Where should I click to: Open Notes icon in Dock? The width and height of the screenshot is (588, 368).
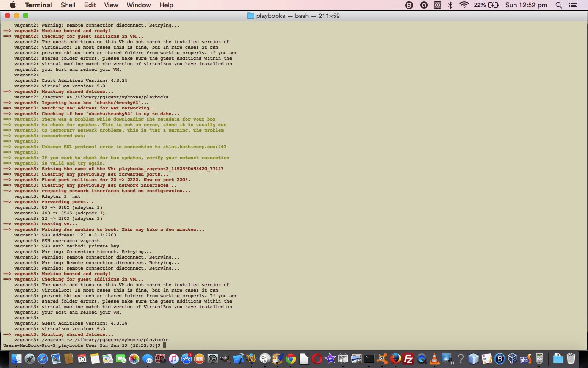(x=95, y=359)
